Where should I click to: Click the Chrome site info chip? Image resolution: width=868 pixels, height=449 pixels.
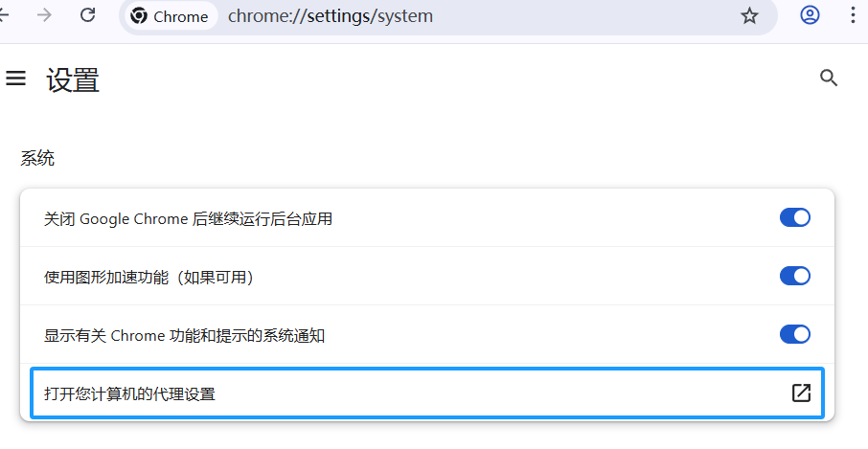pos(171,16)
